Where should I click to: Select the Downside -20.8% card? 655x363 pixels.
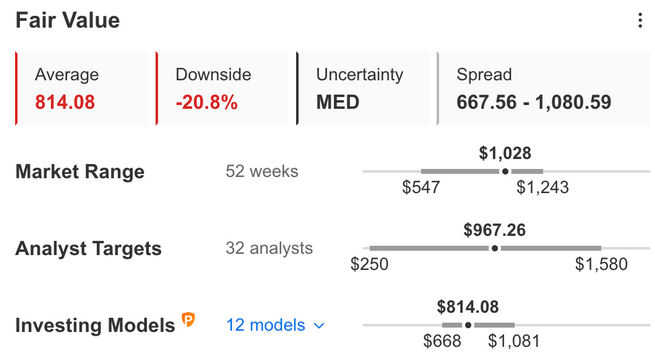click(226, 88)
